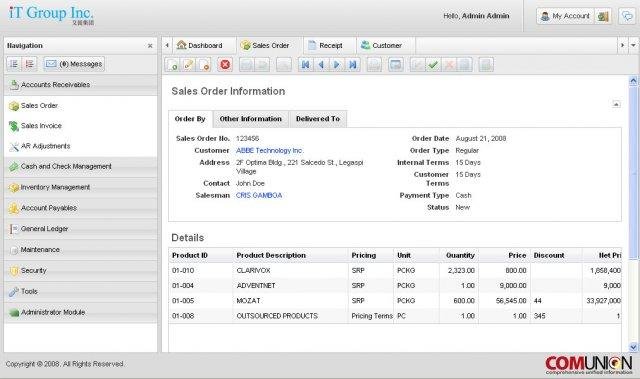This screenshot has width=640, height=379.
Task: Select the Order By tab
Action: [190, 119]
